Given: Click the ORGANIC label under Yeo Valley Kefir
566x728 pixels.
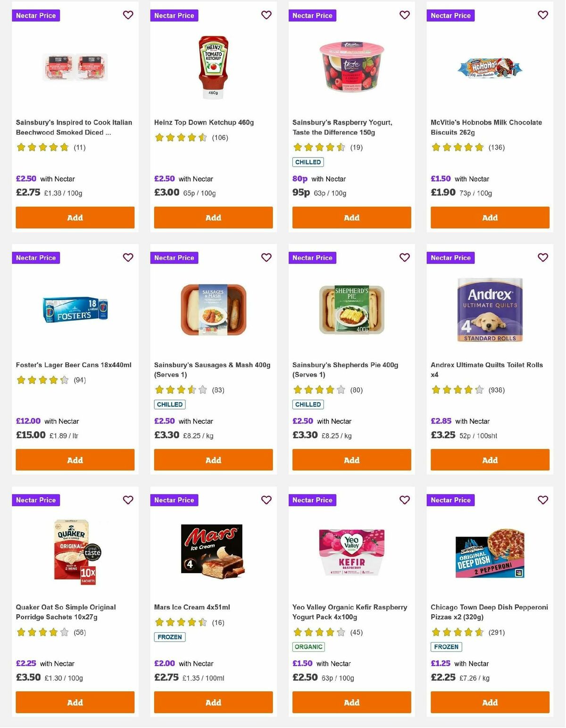Looking at the screenshot, I should 308,647.
